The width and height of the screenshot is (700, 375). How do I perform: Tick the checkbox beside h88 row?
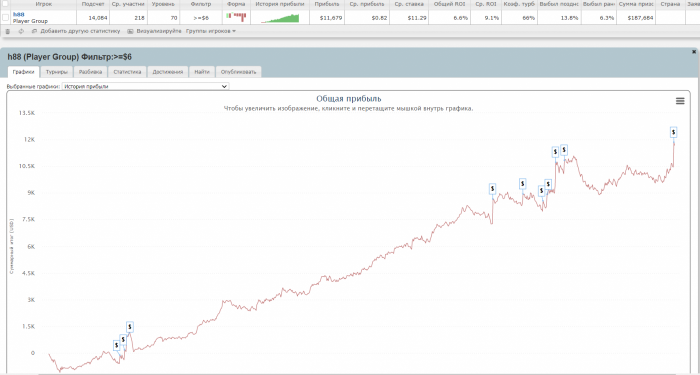[5, 18]
